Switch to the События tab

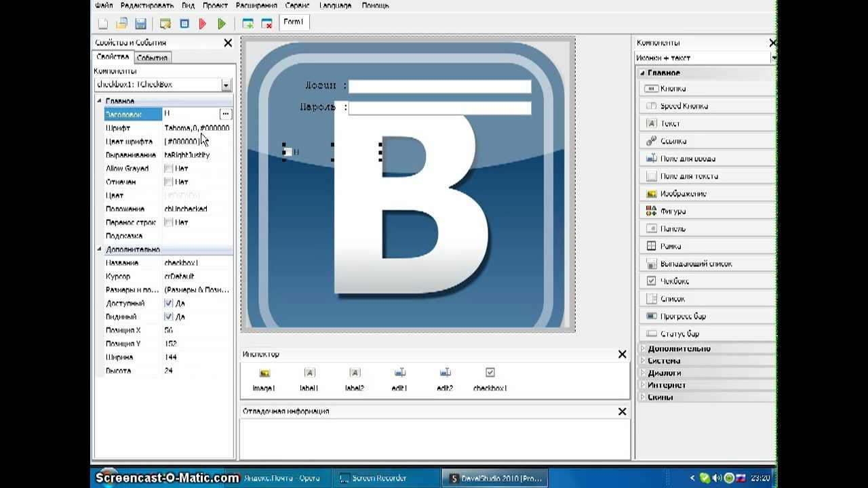(x=152, y=58)
